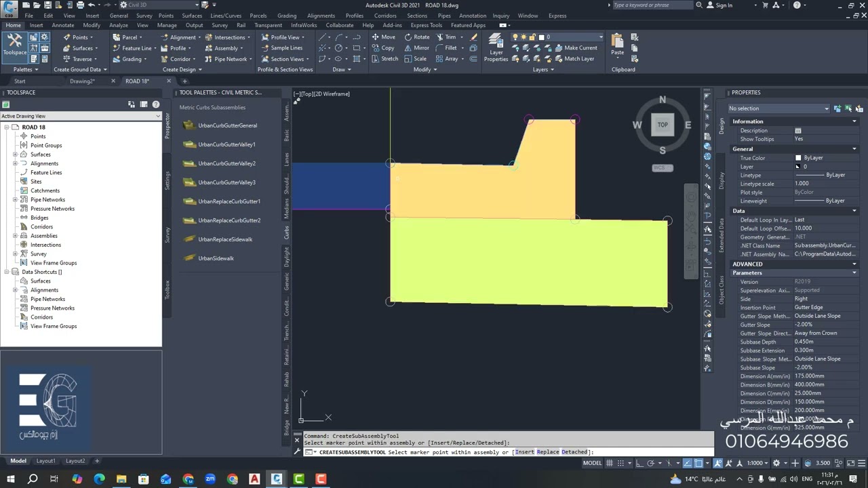Toggle annotation visibility in status bar
This screenshot has height=488, width=868.
717,463
